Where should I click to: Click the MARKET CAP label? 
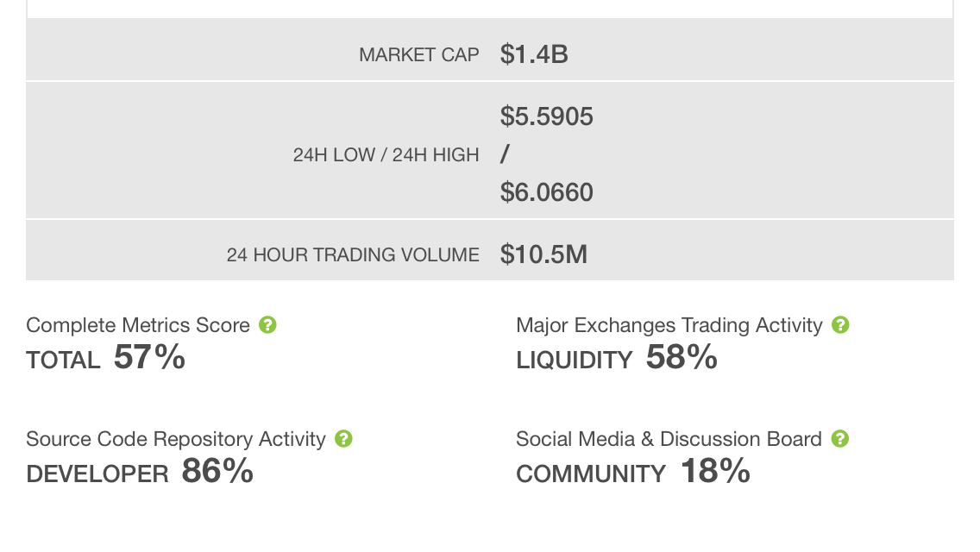click(419, 55)
